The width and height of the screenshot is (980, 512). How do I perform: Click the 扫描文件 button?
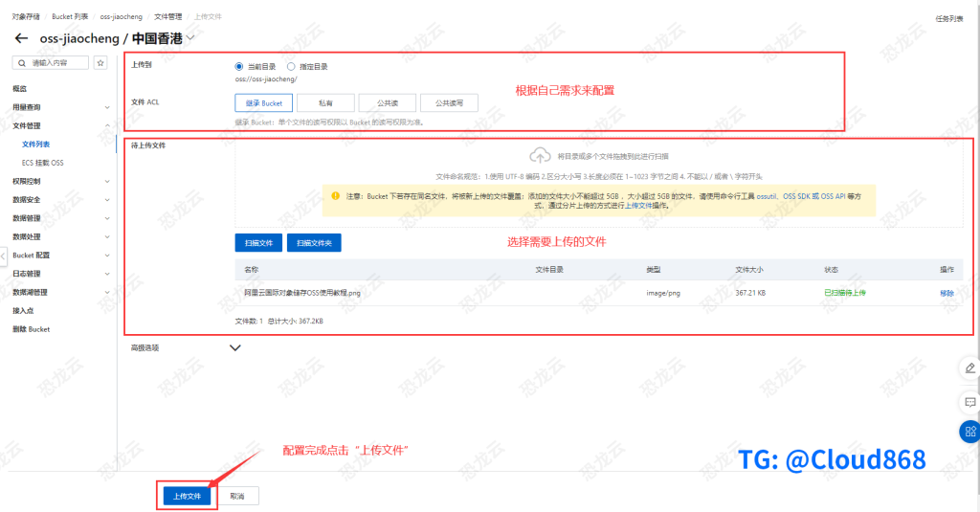[x=258, y=242]
